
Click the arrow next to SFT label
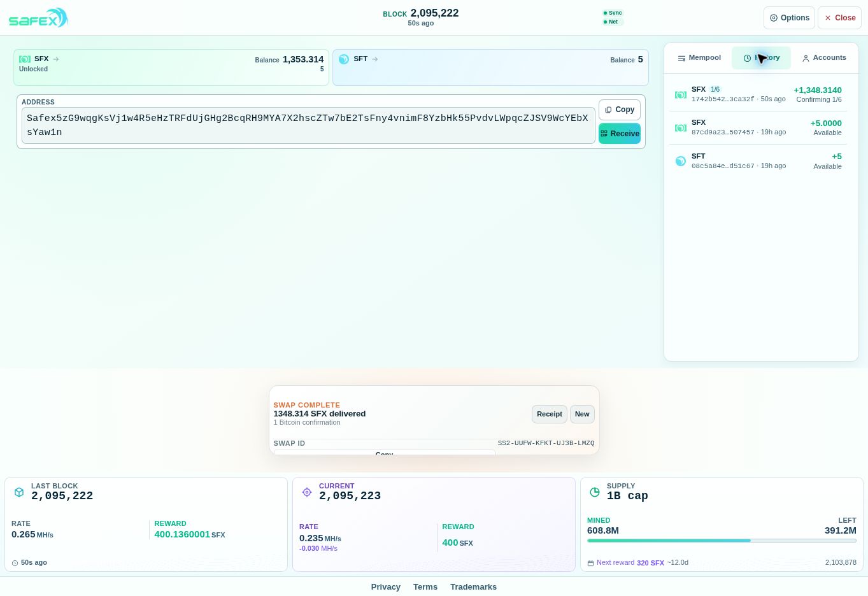click(375, 59)
